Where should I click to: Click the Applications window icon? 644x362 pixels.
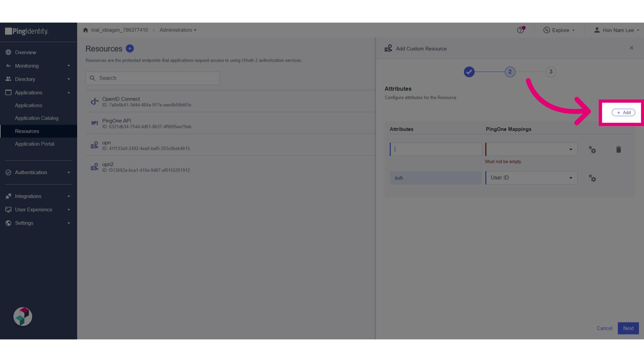pyautogui.click(x=8, y=93)
